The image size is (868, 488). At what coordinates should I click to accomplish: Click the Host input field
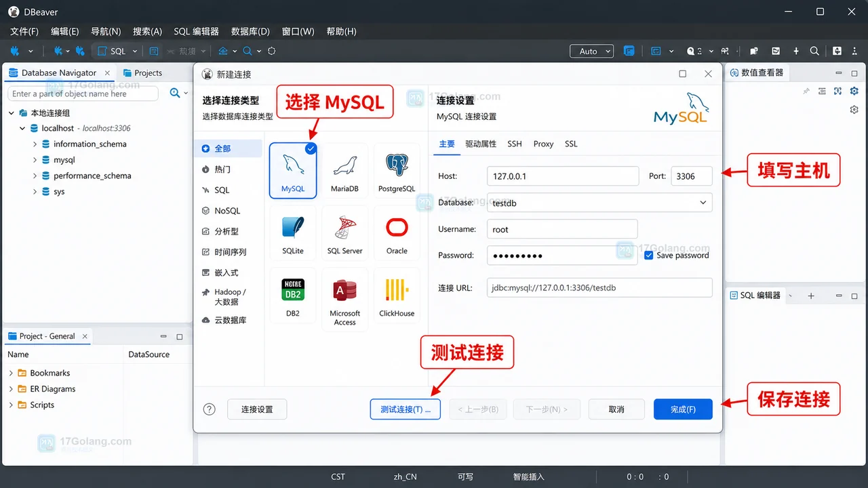tap(563, 176)
